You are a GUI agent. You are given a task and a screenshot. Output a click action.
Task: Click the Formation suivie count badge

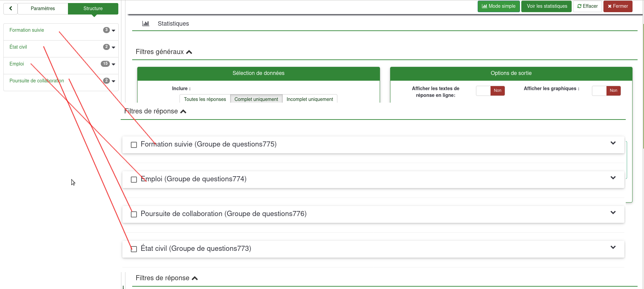click(x=106, y=30)
